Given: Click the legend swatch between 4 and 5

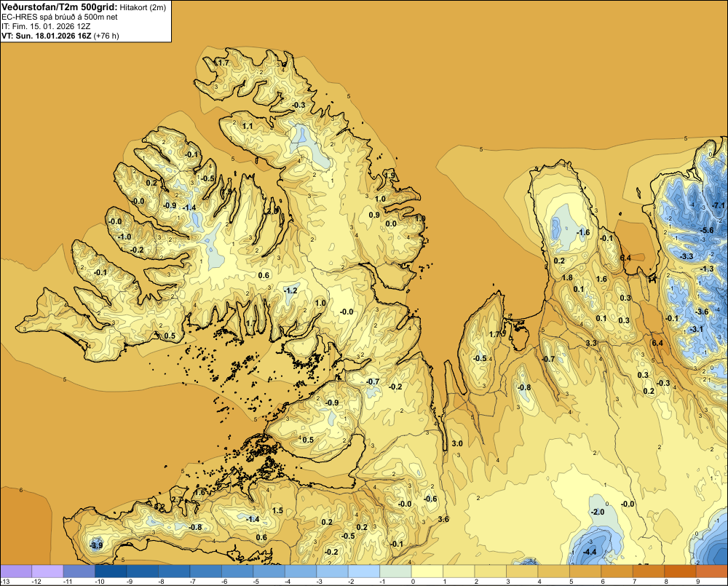Looking at the screenshot, I should 554,571.
